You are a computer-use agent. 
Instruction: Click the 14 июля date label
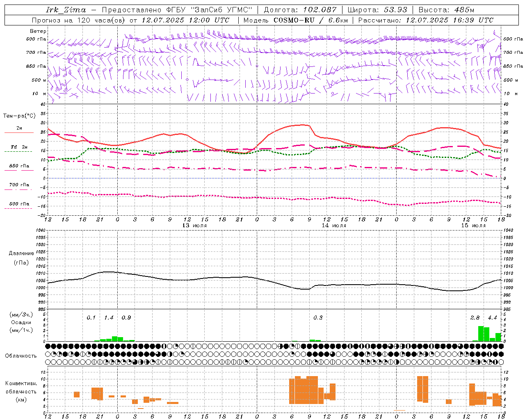point(334,225)
